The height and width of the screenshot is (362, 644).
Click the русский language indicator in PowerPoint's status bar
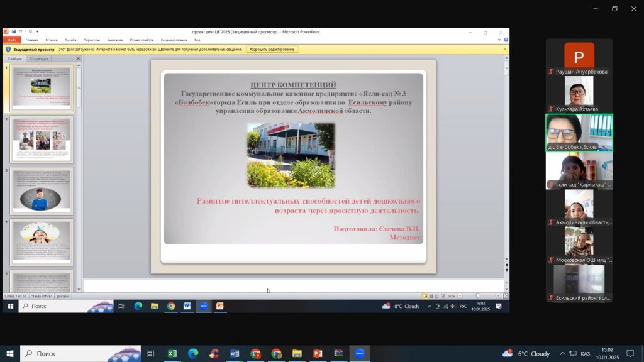point(63,296)
